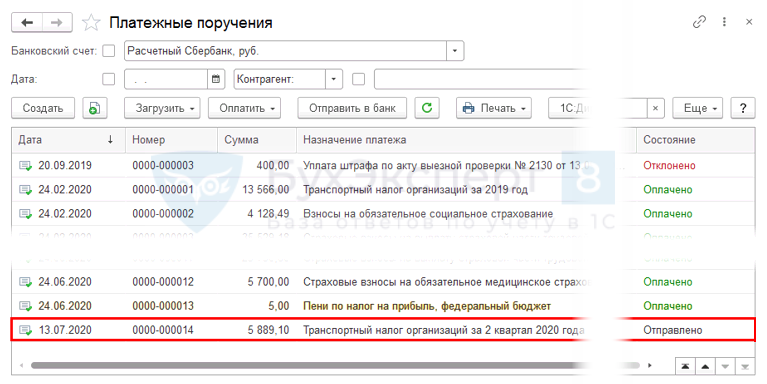Enable the Банковский счет filter checkbox
This screenshot has height=384, width=767.
[109, 51]
